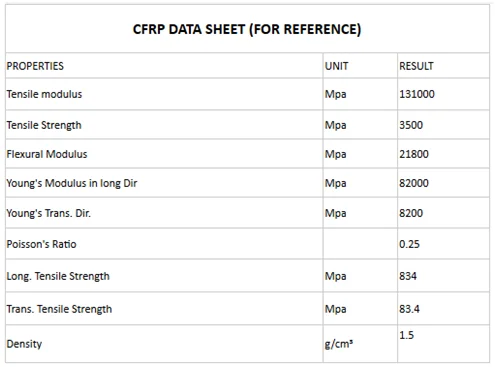Select the PROPERTIES column header
Screen dimensions: 495x367
(35, 66)
